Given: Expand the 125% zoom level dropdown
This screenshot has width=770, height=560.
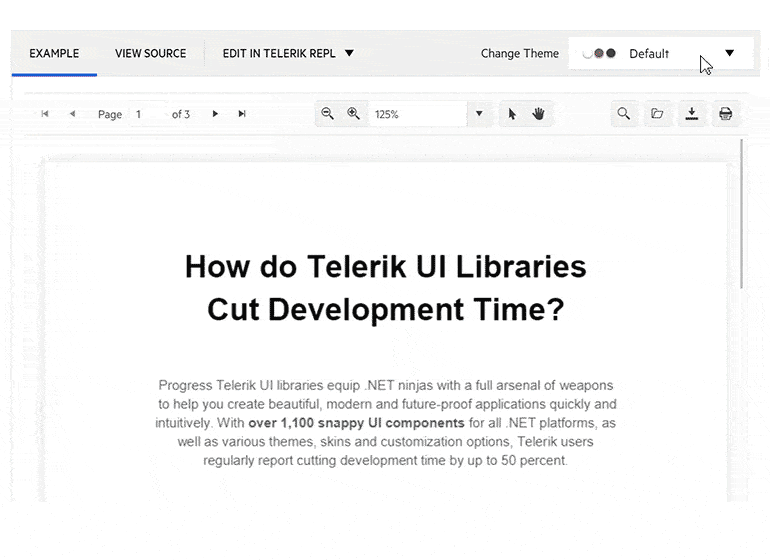Looking at the screenshot, I should 479,114.
